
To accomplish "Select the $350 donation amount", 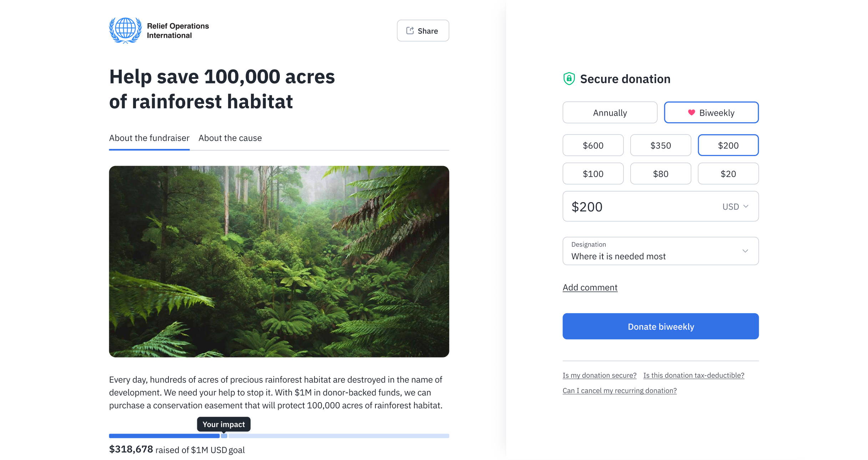I will (x=661, y=145).
